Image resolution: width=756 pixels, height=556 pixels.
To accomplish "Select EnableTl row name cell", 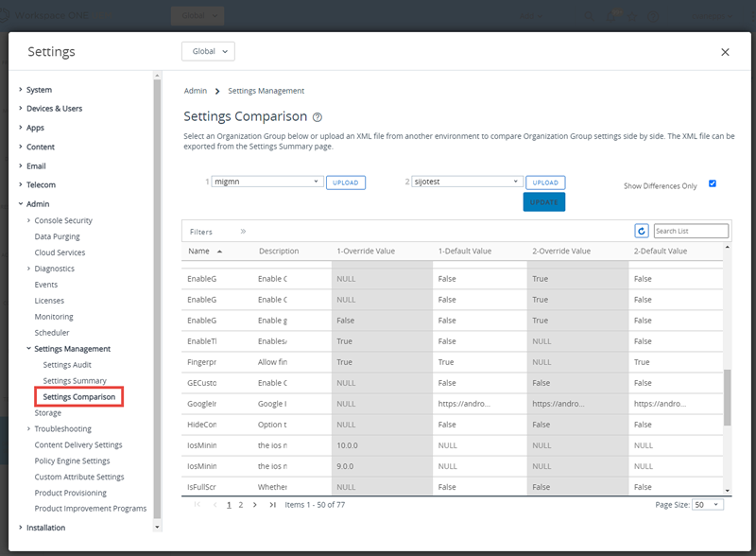I will point(201,341).
